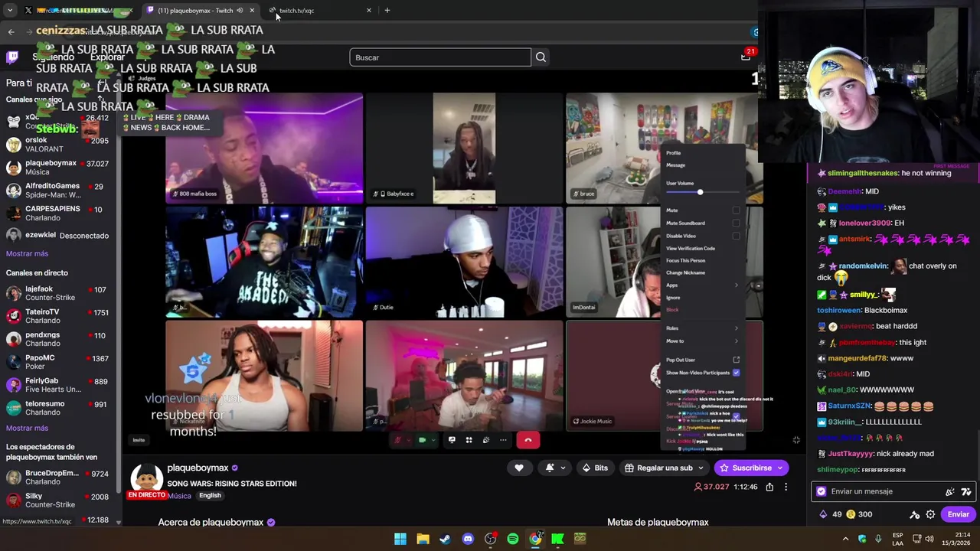Click the Enviar chat button

[958, 514]
